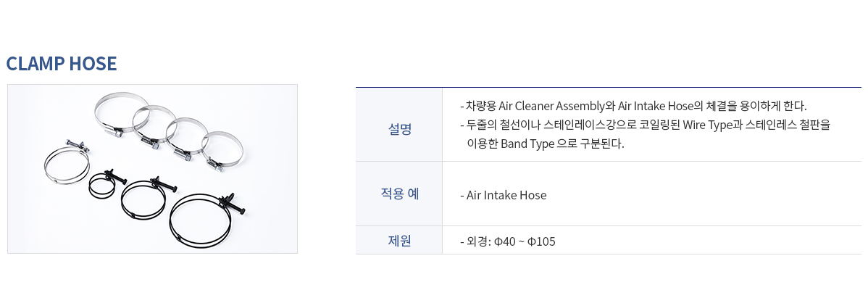Click the CLAMP HOSE heading
The image size is (868, 290).
point(61,64)
